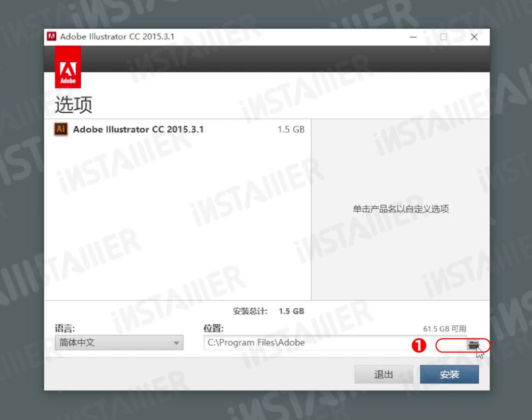Click the 语言 label

(x=65, y=328)
